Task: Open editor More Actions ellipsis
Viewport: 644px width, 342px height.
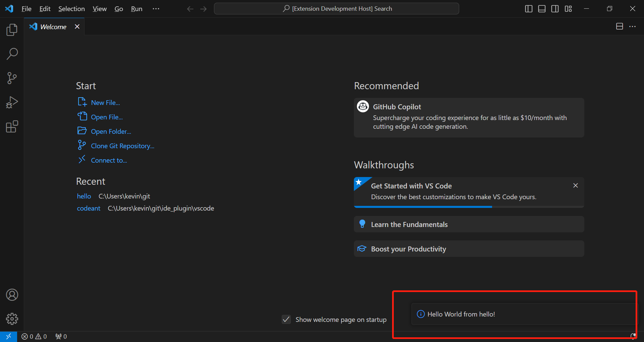Action: (x=633, y=26)
